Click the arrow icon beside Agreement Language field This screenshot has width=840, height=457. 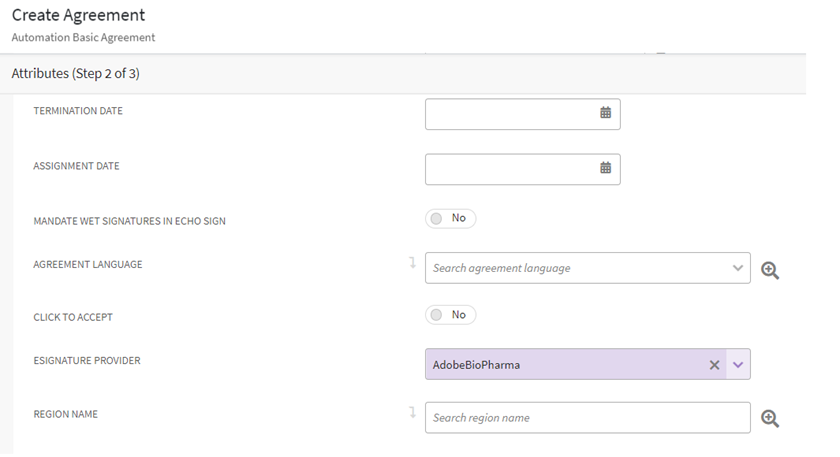[412, 263]
